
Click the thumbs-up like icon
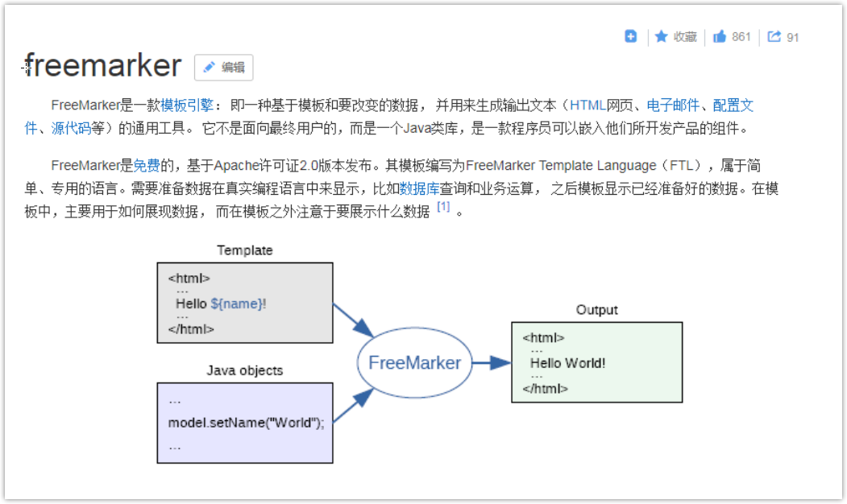tap(720, 36)
